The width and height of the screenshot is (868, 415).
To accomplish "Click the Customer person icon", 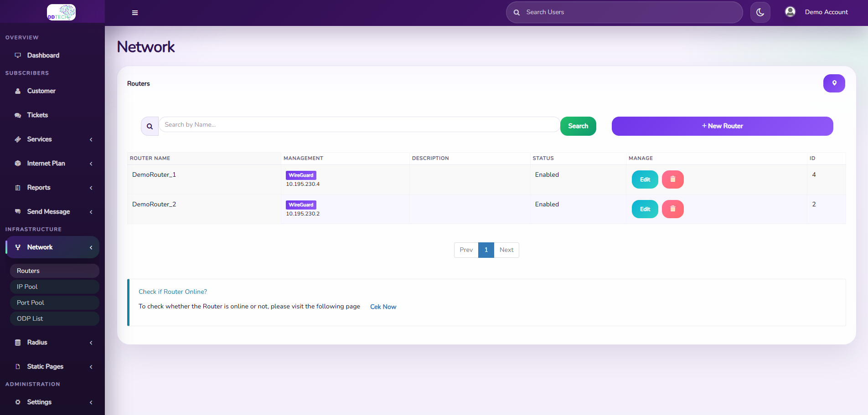I will coord(17,91).
